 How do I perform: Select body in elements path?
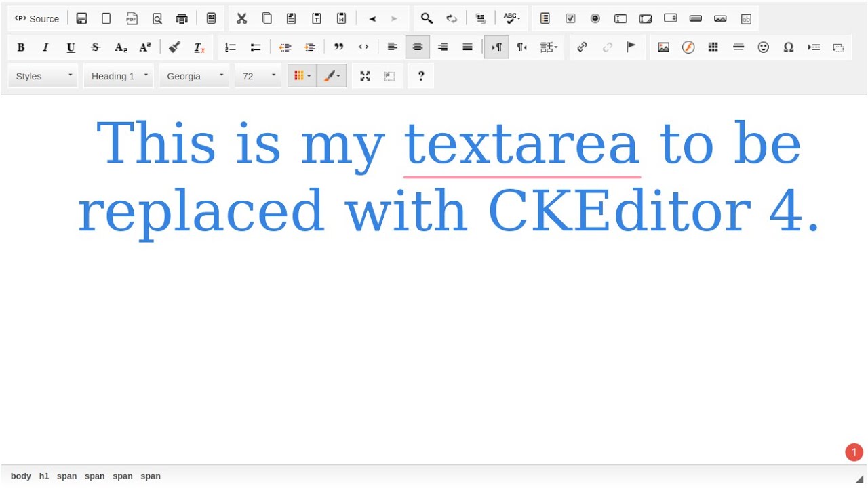[x=21, y=476]
